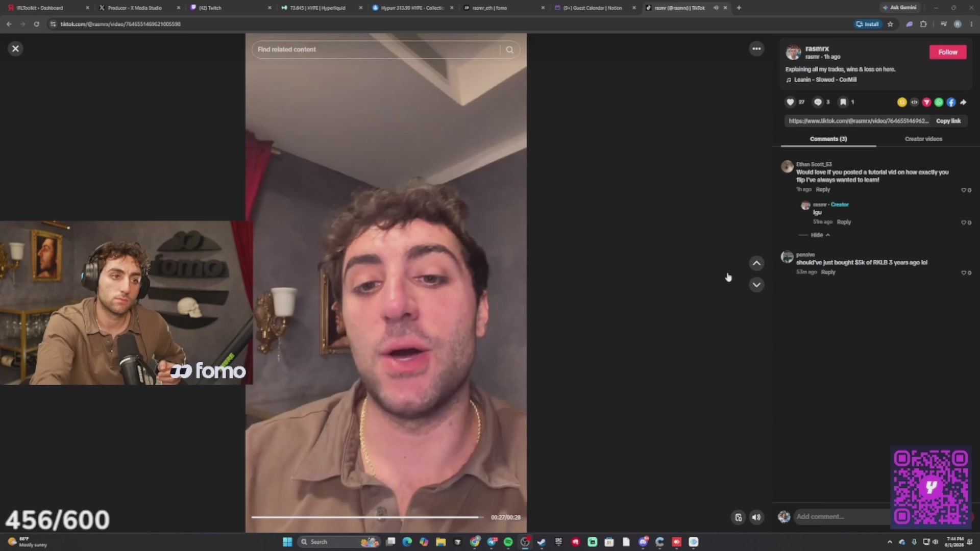Follow the rasmrx account

point(948,52)
